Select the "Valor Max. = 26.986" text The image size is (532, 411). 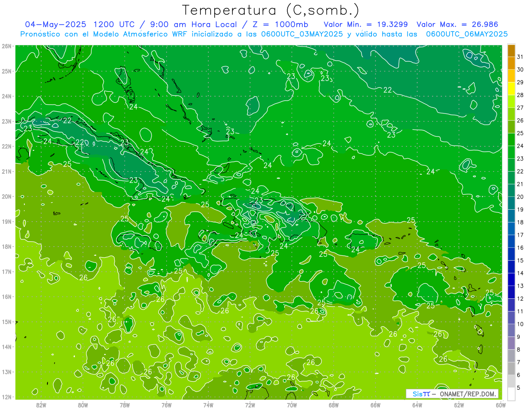(x=458, y=24)
